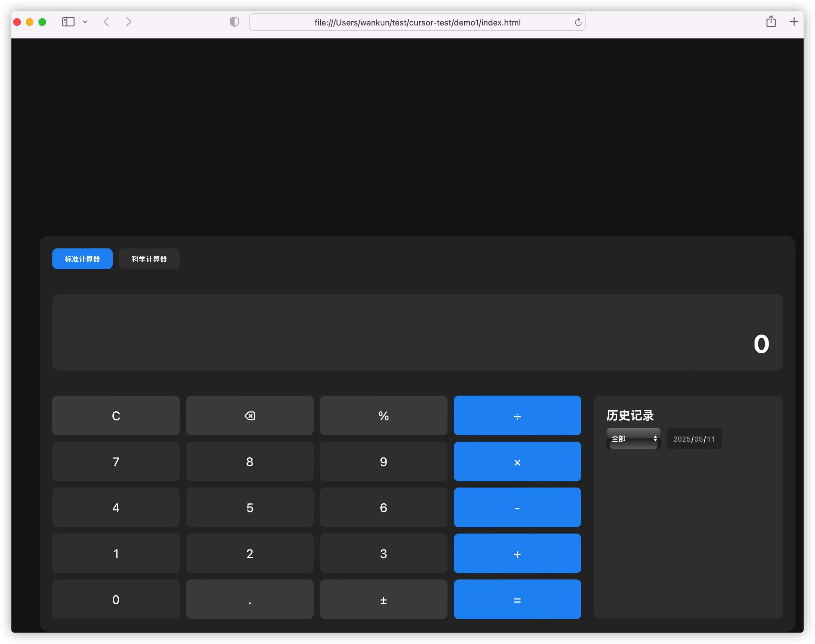Open a new tab with plus icon
This screenshot has width=815, height=644.
(x=794, y=22)
